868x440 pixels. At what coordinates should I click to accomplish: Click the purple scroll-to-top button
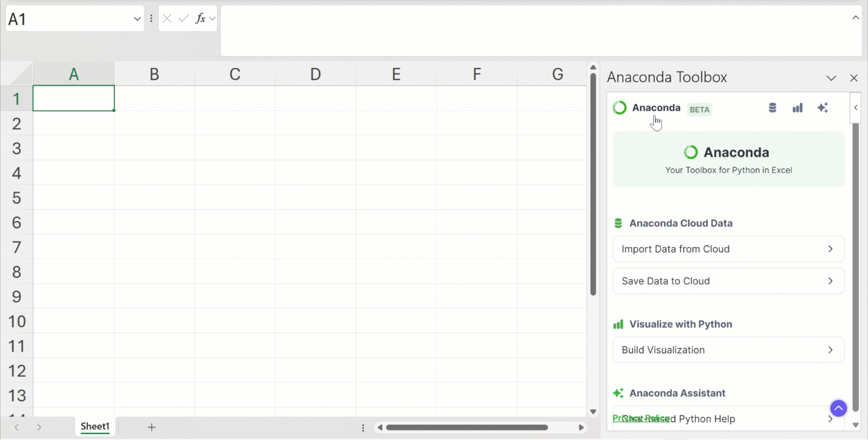[x=839, y=407]
